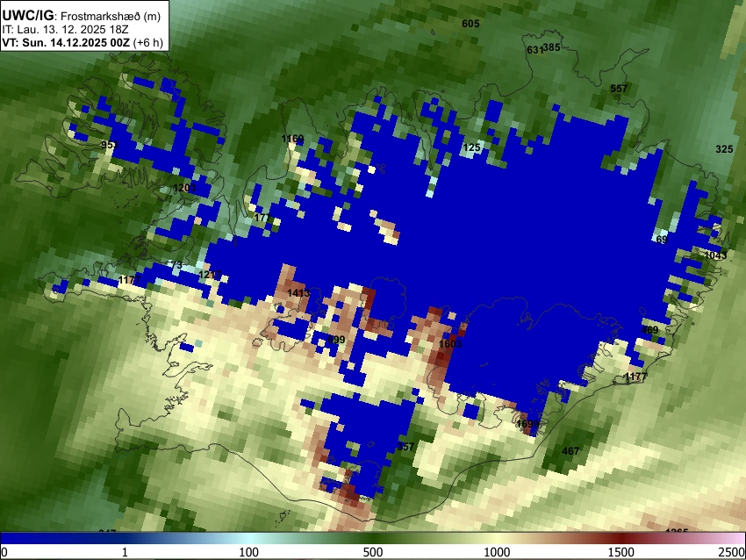The height and width of the screenshot is (560, 746).
Task: Click the map value label 557
Action: click(619, 89)
